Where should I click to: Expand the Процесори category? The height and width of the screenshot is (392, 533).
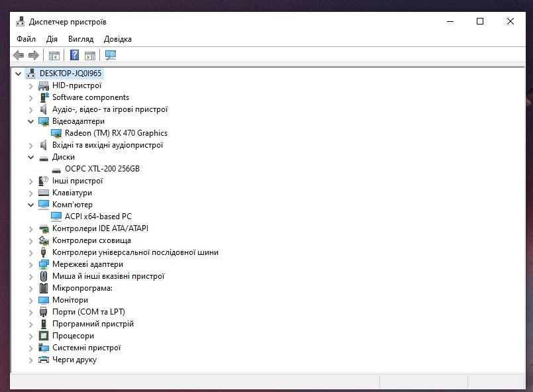coord(30,336)
